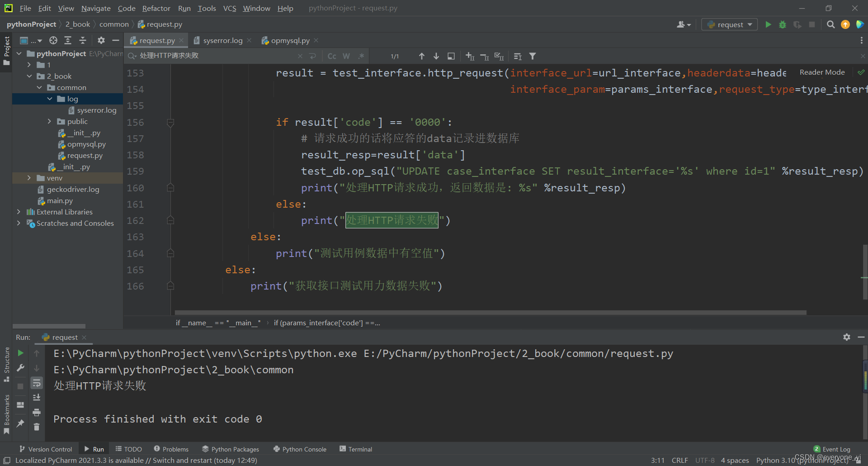Print the run output via printer icon
The height and width of the screenshot is (466, 868).
37,412
